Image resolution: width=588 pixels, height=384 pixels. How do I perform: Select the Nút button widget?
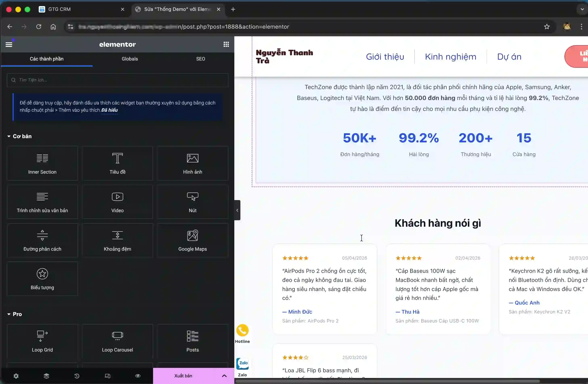192,202
